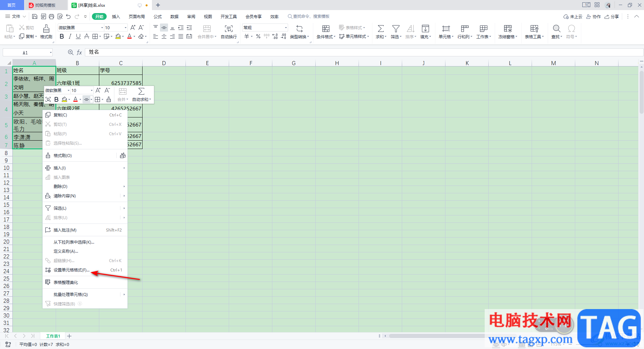Viewport: 644px width, 349px height.
Task: Click mini toolbar font color A
Action: pos(75,99)
